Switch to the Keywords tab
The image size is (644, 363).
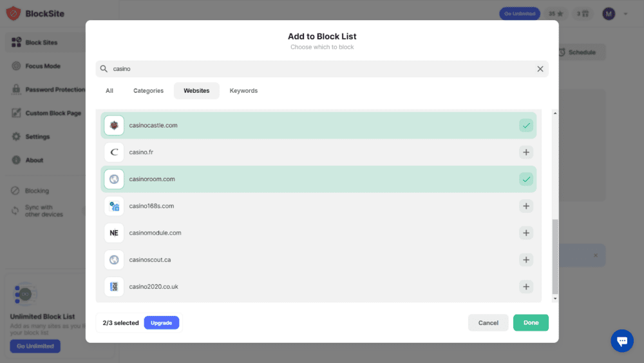(243, 90)
